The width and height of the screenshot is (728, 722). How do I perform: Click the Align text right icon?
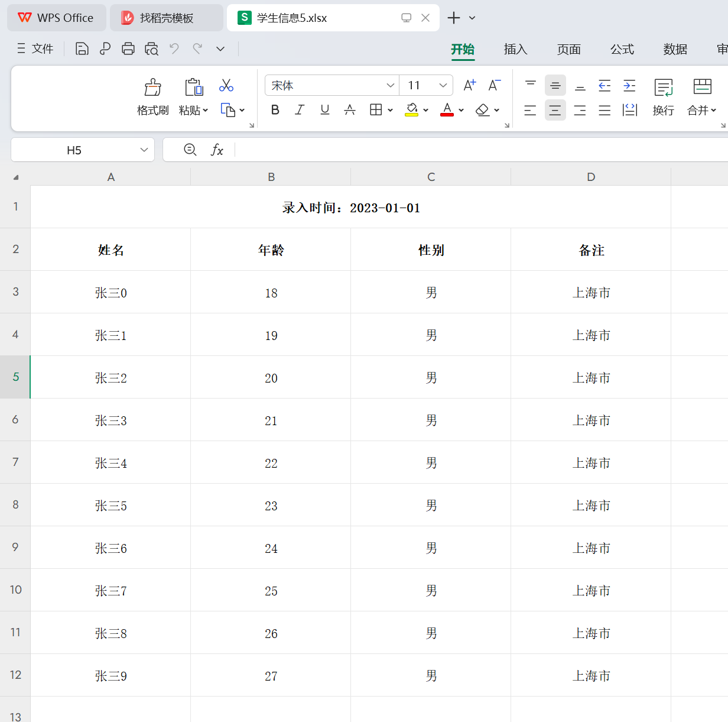(x=580, y=110)
